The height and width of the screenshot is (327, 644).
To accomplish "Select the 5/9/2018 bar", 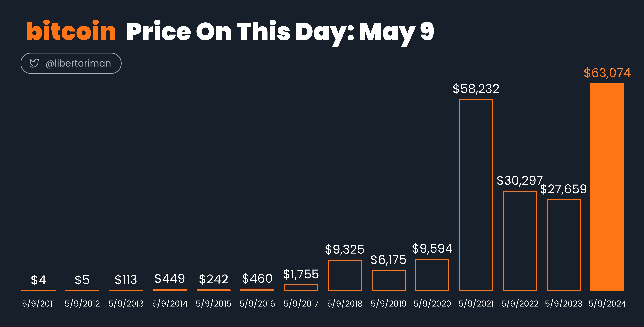I will [x=345, y=275].
